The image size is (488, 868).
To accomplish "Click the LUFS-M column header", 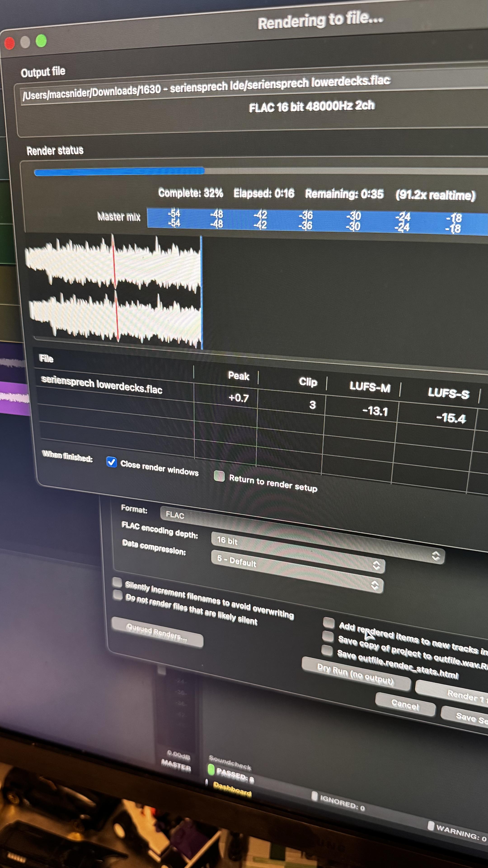I will click(370, 387).
